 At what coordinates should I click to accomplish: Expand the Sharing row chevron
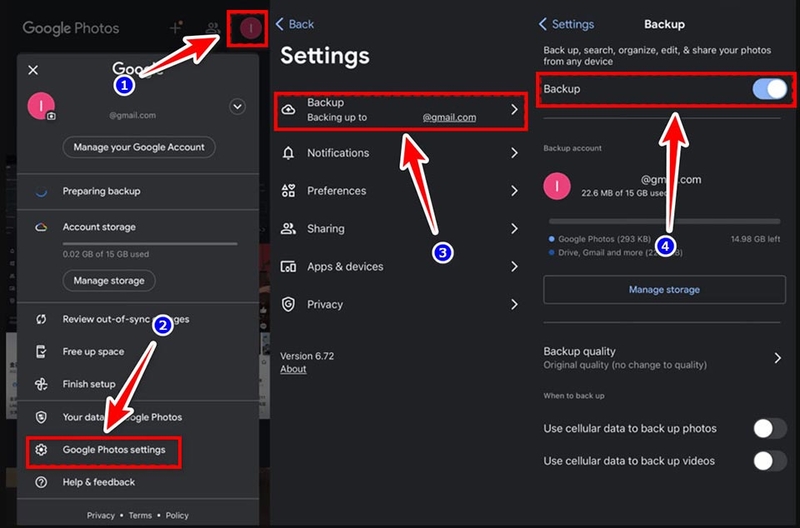click(x=514, y=229)
